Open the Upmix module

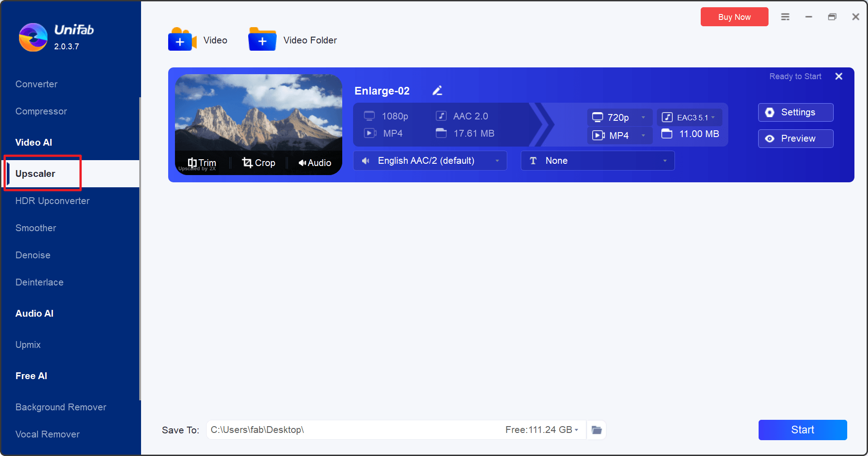[28, 345]
